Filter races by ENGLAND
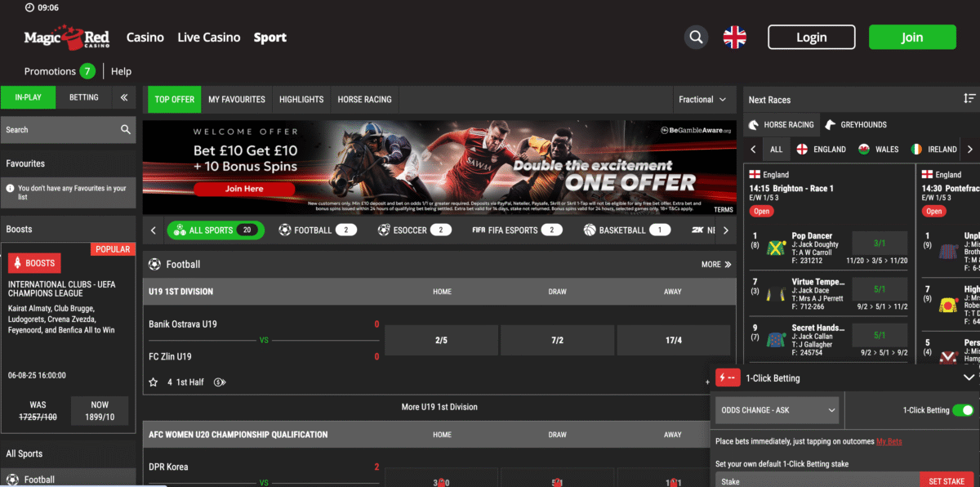980x487 pixels. (x=821, y=150)
